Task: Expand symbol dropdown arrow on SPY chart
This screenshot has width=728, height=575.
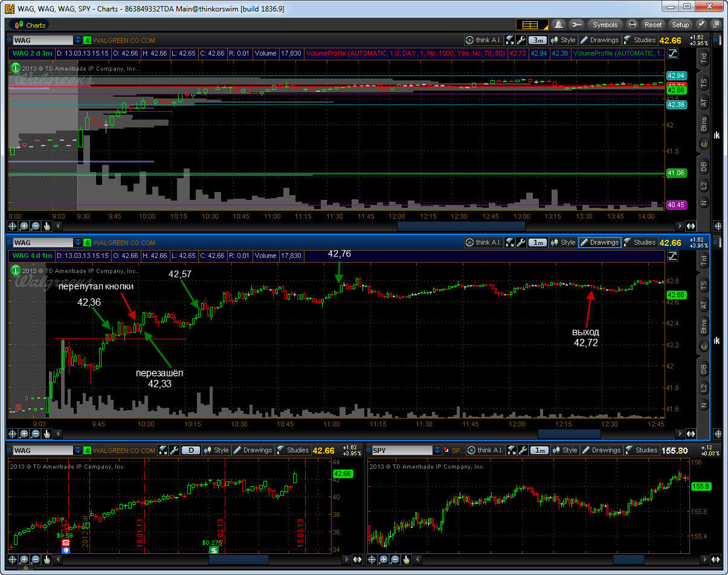Action: 437,450
